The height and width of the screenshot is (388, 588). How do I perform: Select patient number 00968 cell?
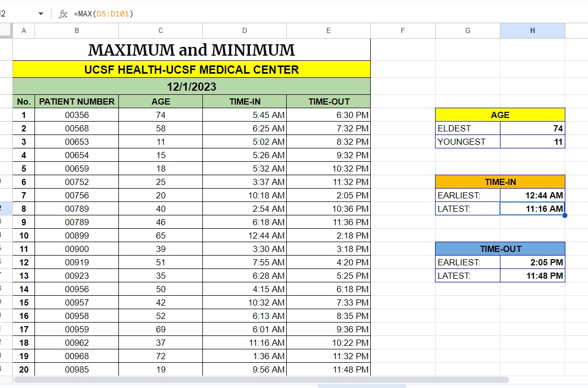pos(77,356)
